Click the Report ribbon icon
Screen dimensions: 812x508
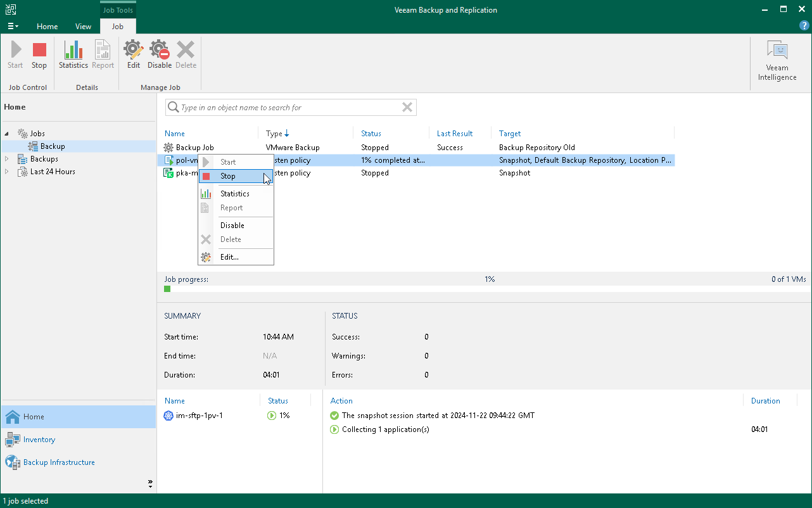pos(103,50)
